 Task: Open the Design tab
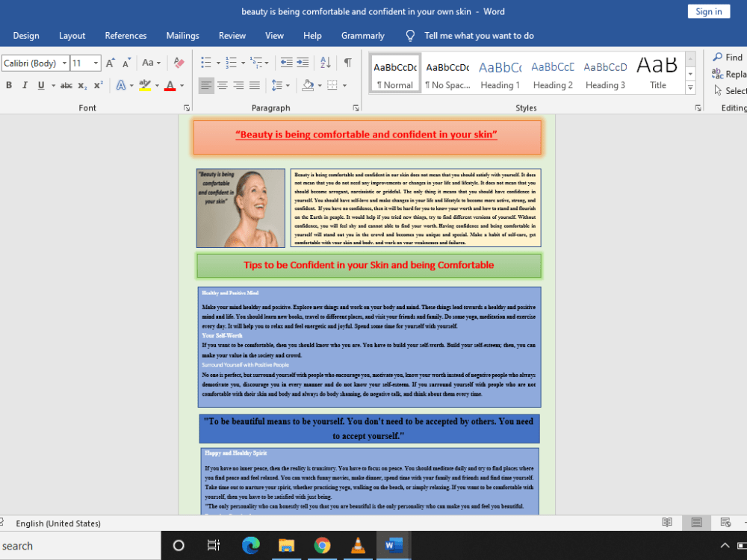26,36
